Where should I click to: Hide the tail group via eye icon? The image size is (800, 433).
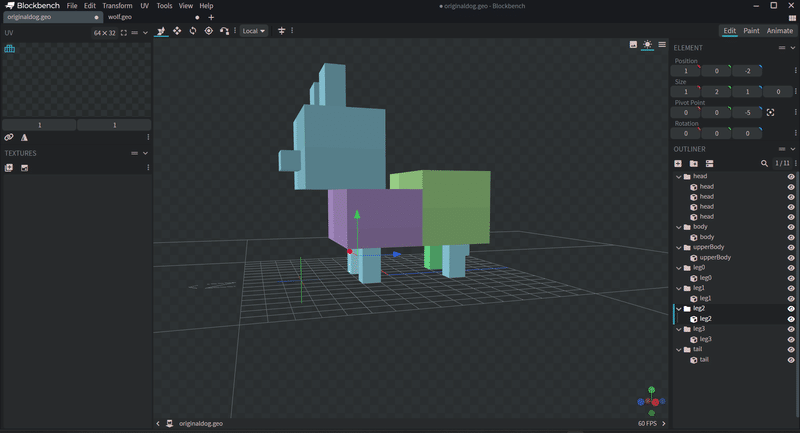(x=791, y=349)
